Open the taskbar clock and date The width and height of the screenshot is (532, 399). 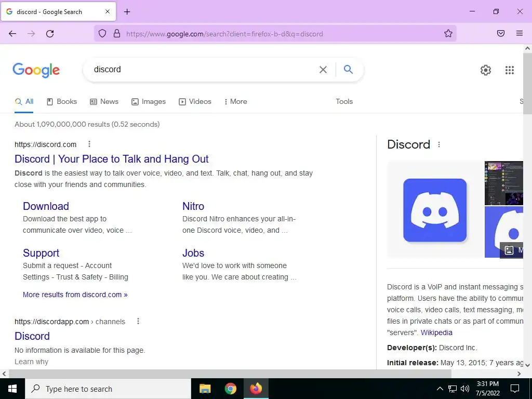pos(487,389)
